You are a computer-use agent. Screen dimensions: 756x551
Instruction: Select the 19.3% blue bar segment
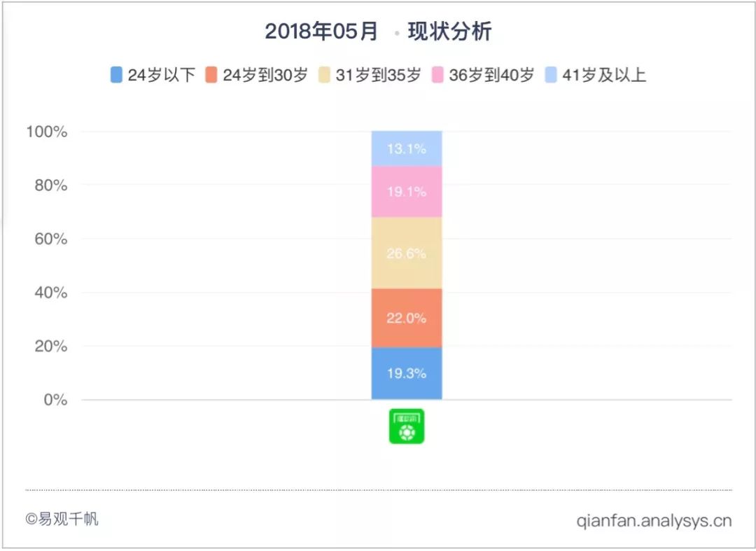pos(407,373)
